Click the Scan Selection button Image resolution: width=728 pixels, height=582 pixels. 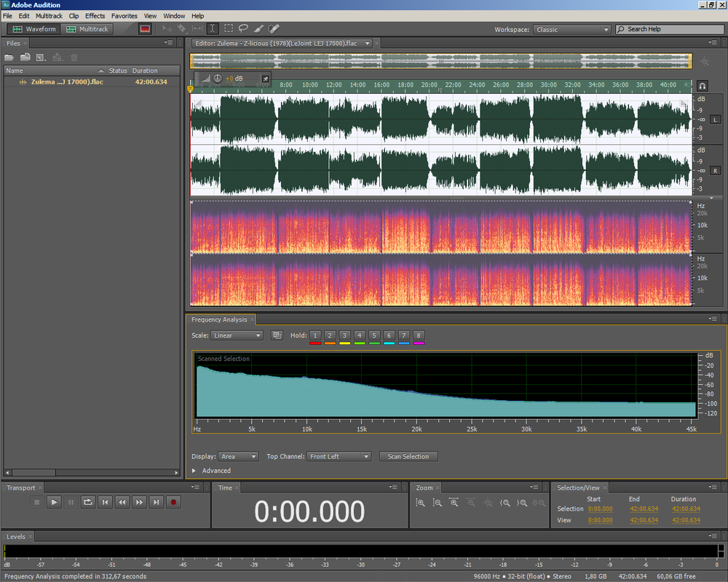tap(408, 457)
